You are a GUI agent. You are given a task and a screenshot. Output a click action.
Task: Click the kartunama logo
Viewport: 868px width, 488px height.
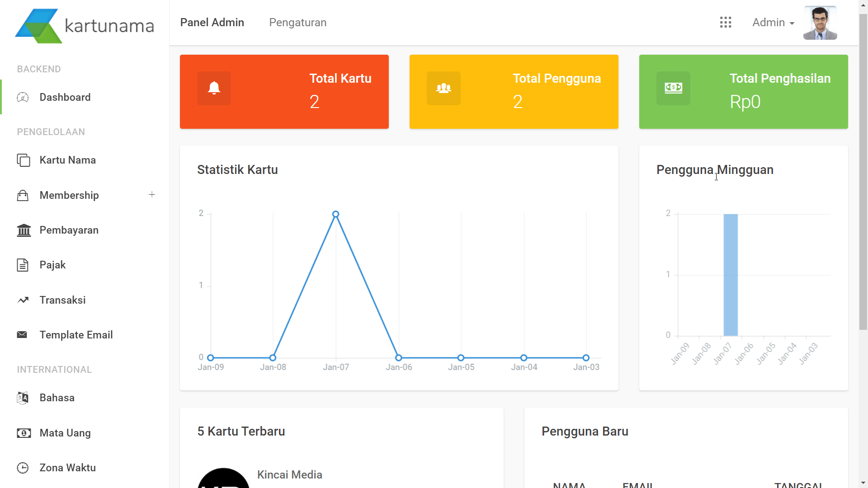85,26
